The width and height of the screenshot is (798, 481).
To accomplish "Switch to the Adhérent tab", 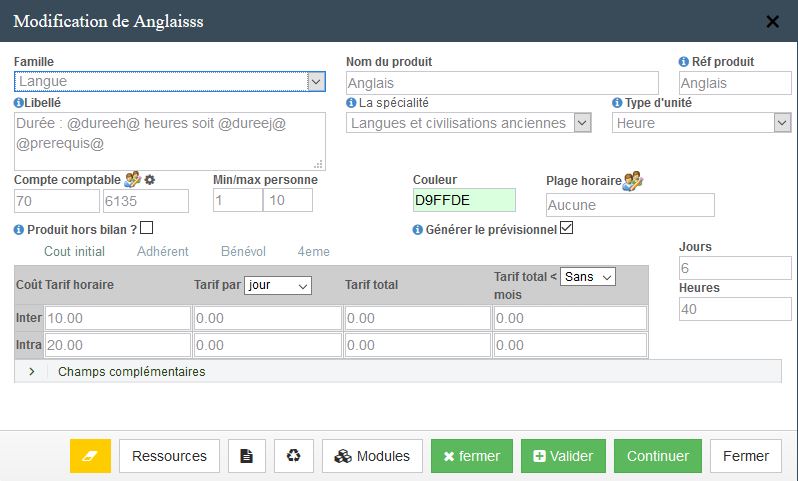I will pos(162,251).
